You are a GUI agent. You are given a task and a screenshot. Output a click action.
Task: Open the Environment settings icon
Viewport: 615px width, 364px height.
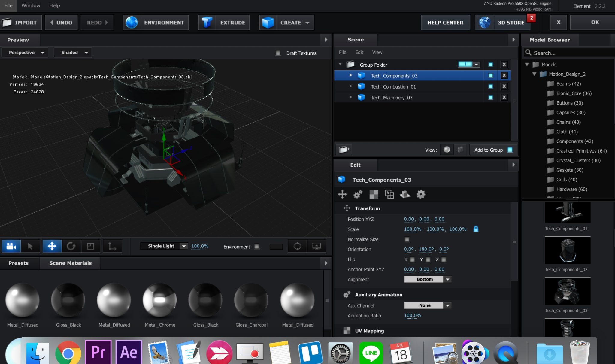(131, 22)
